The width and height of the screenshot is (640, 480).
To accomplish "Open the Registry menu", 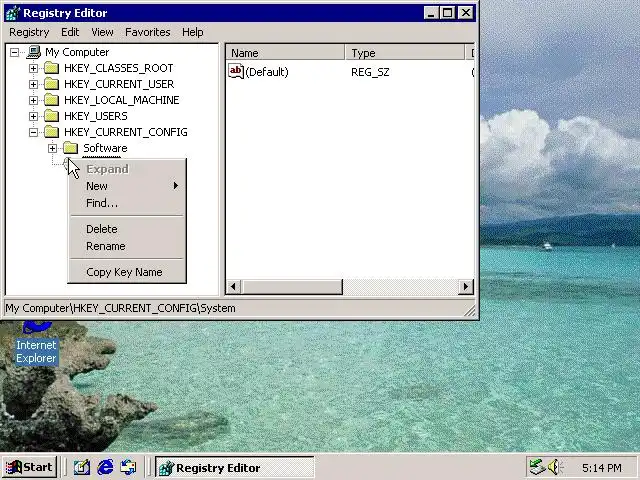I will [x=29, y=32].
